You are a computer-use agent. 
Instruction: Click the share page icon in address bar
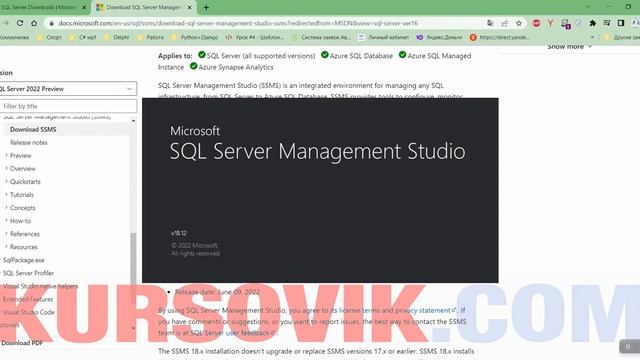pos(504,23)
